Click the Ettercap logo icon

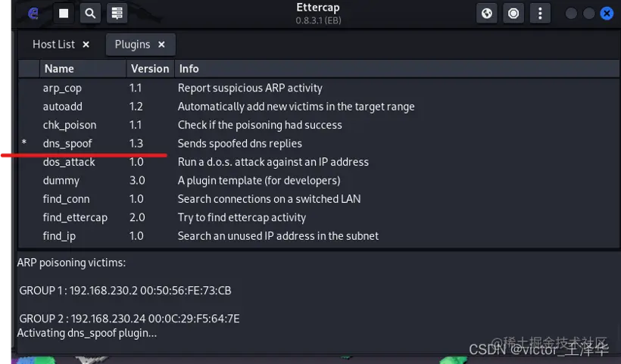click(33, 14)
